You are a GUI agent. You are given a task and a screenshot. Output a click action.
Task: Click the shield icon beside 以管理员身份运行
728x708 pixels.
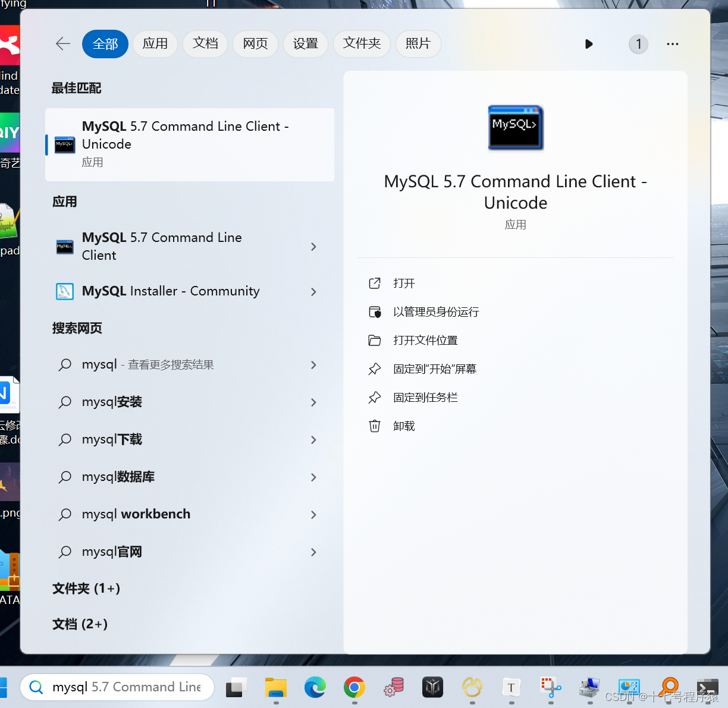pos(375,312)
